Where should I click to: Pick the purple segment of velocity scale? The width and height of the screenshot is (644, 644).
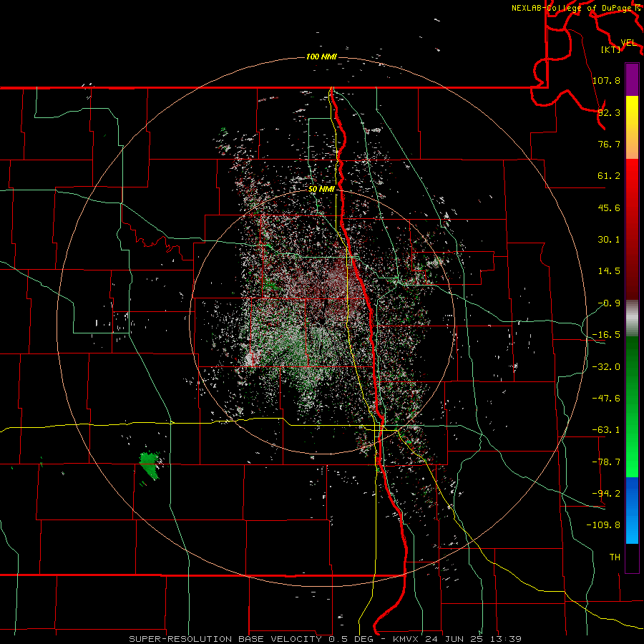(x=632, y=79)
